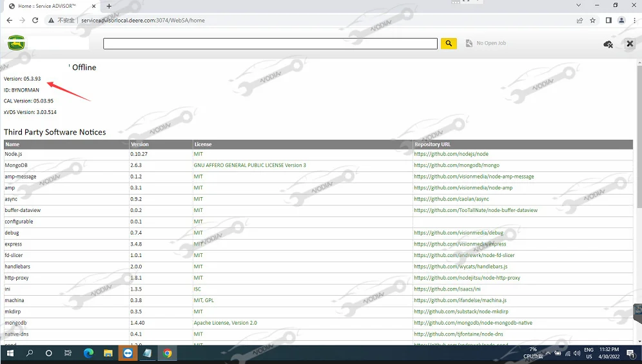Open the node-mongodb-native repository link
This screenshot has height=364, width=642.
[473, 323]
